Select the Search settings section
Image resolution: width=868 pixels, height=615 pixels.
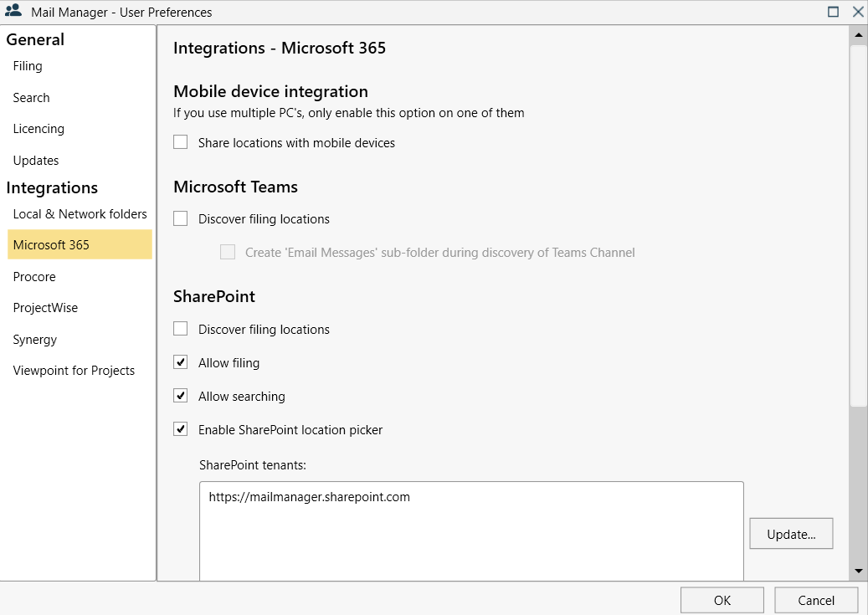pos(31,97)
